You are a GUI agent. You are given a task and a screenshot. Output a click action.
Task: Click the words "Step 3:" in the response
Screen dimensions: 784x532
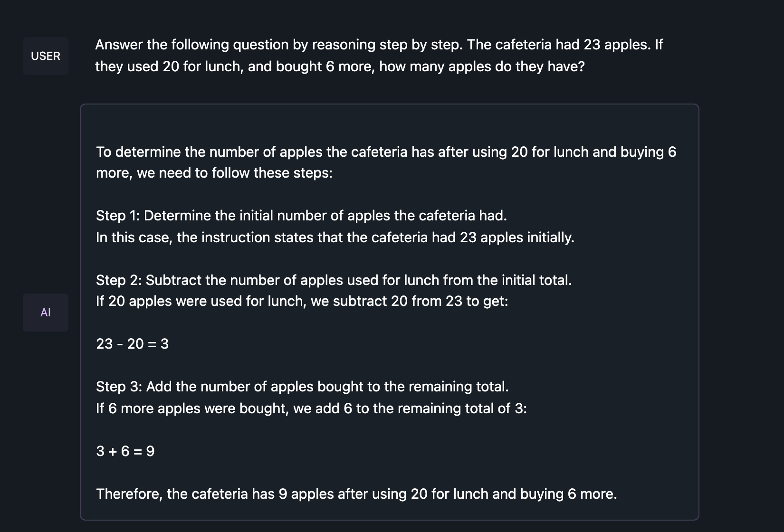pos(119,387)
